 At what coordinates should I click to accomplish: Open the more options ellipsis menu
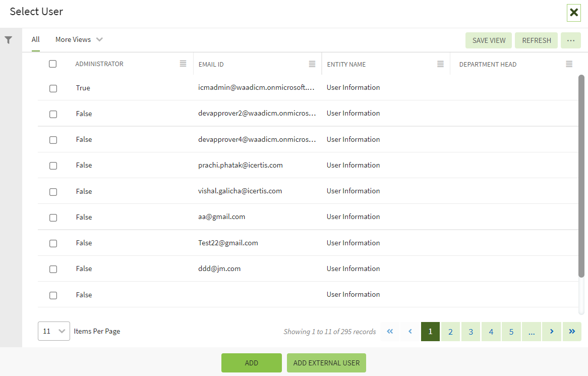[x=570, y=40]
